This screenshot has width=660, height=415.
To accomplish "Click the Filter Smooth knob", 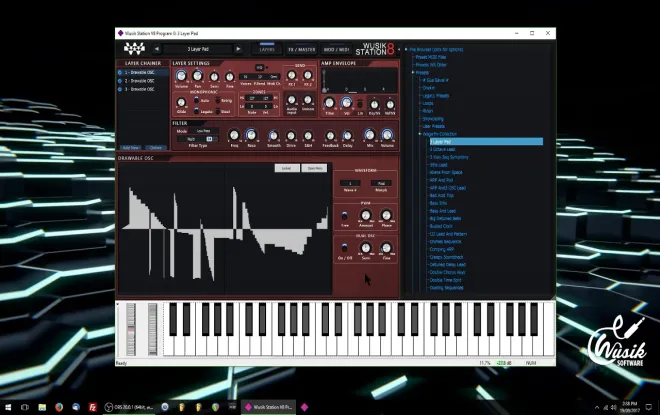I will [x=274, y=136].
